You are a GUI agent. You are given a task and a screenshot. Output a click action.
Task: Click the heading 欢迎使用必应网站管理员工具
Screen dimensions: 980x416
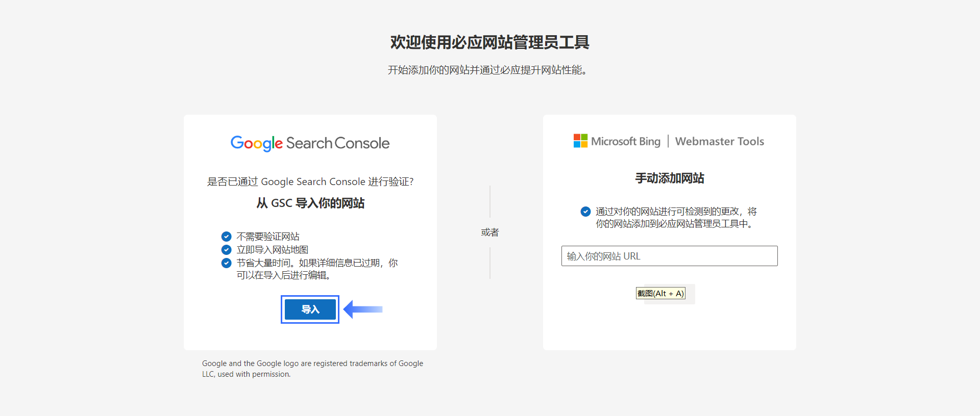point(490,42)
